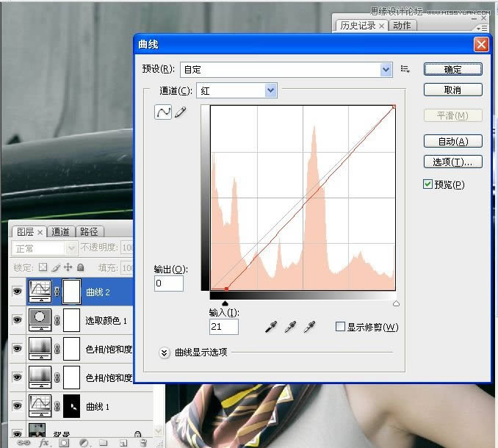
Task: Click the add layer mask icon
Action: point(64,443)
